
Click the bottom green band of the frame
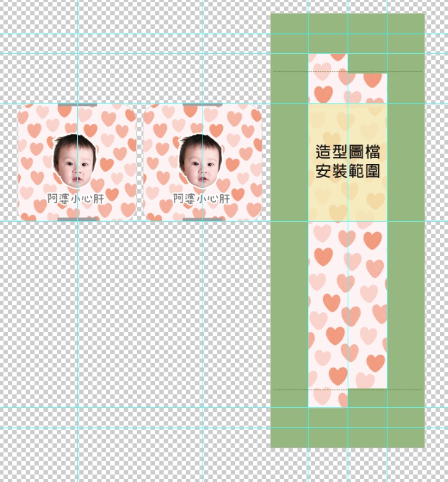tap(348, 429)
